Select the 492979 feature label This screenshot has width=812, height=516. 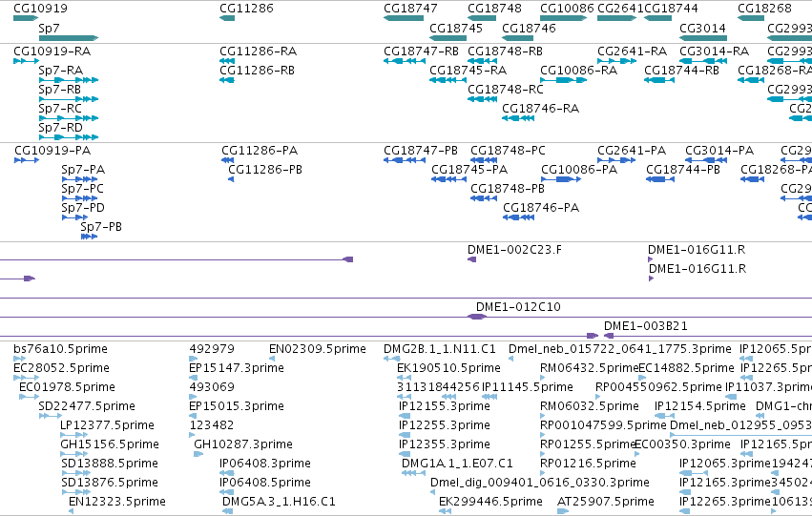[x=212, y=349]
